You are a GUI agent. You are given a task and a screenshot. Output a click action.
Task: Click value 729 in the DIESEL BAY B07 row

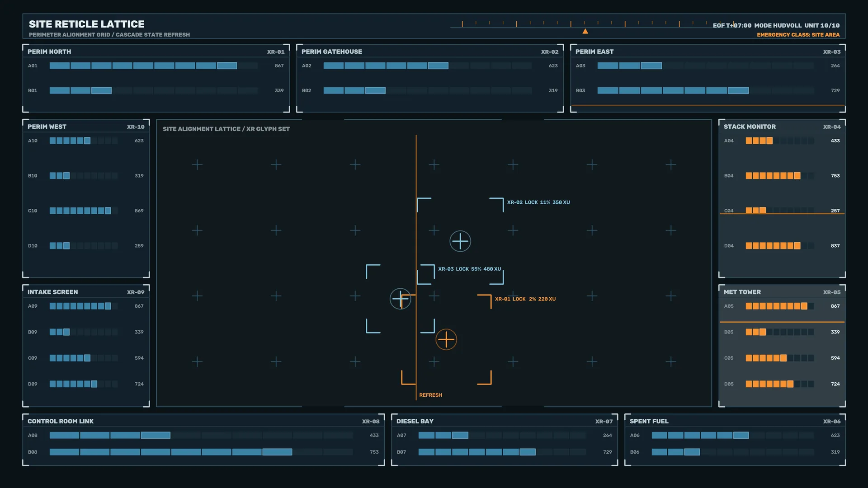pos(608,452)
